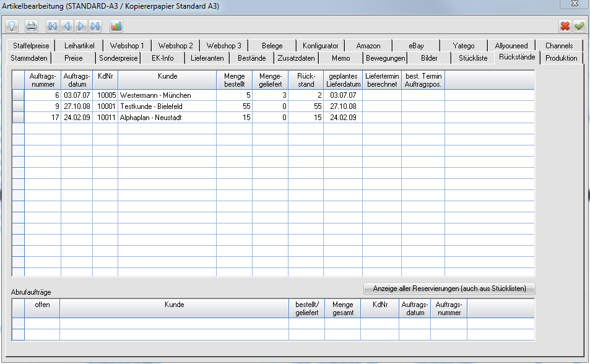
Task: Click order date 24.02.09 cell
Action: (x=77, y=118)
